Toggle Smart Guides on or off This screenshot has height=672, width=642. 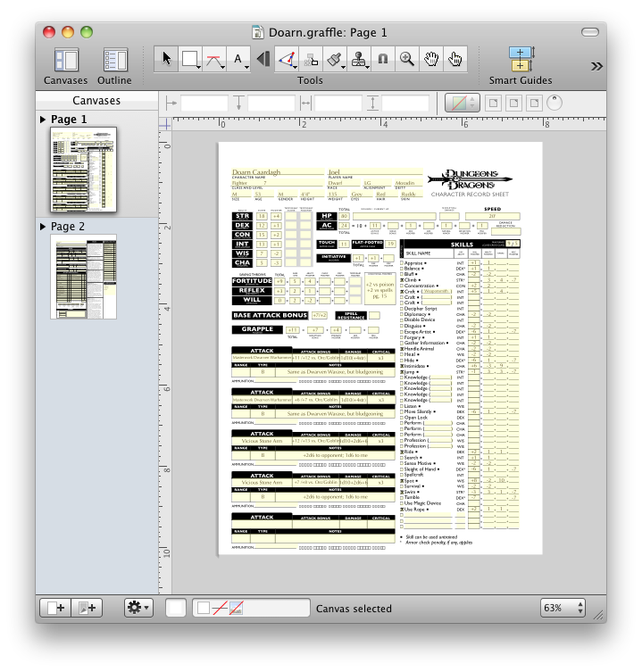521,60
